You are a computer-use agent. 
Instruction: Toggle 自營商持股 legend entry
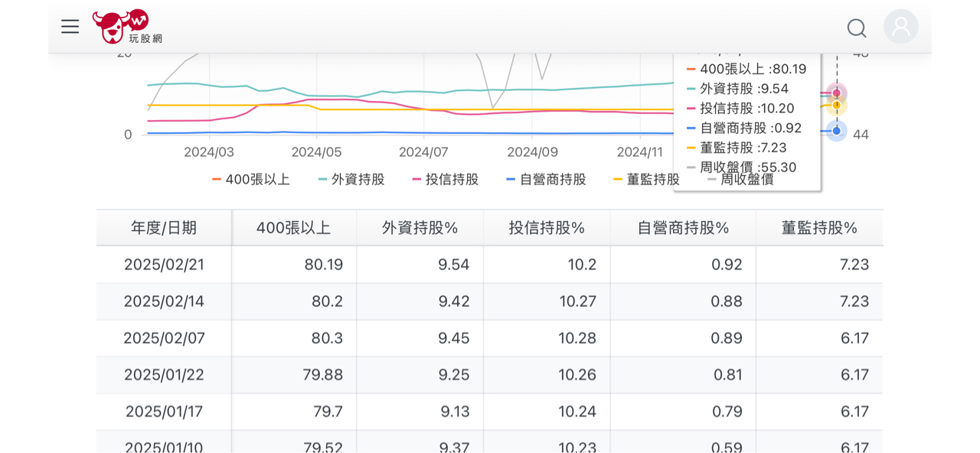pyautogui.click(x=546, y=180)
